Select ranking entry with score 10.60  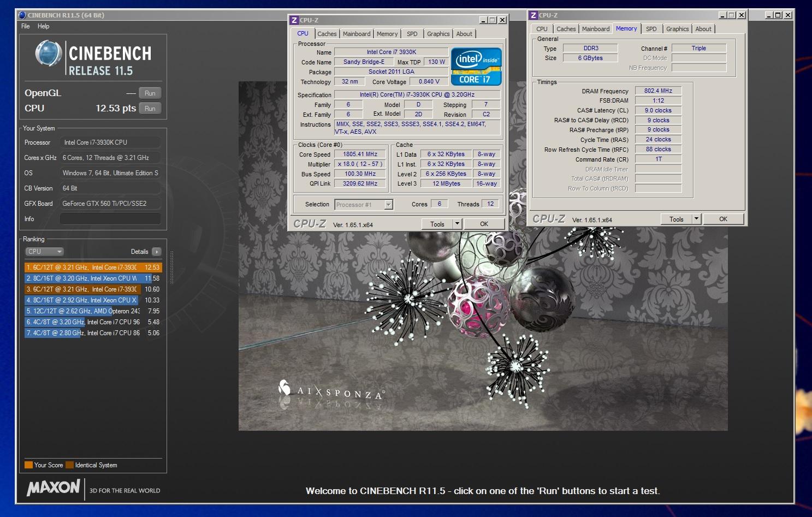pyautogui.click(x=93, y=289)
